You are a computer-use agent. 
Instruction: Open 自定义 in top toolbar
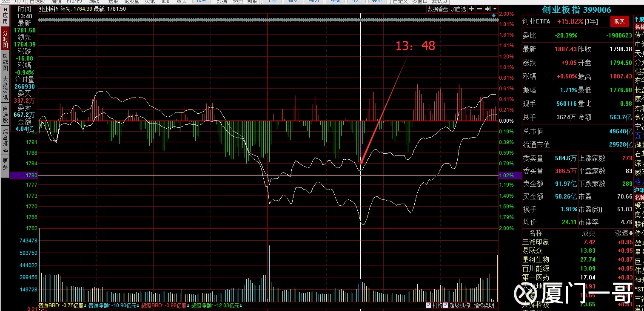pos(400,2)
